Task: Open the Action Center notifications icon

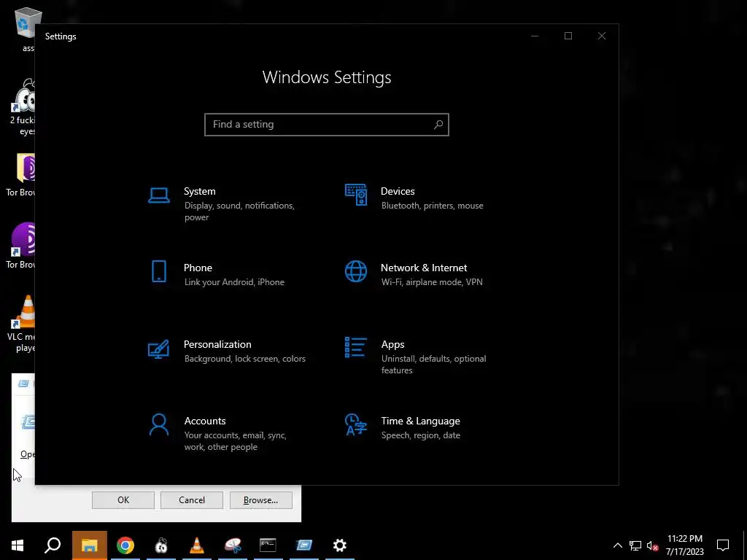Action: click(x=723, y=545)
